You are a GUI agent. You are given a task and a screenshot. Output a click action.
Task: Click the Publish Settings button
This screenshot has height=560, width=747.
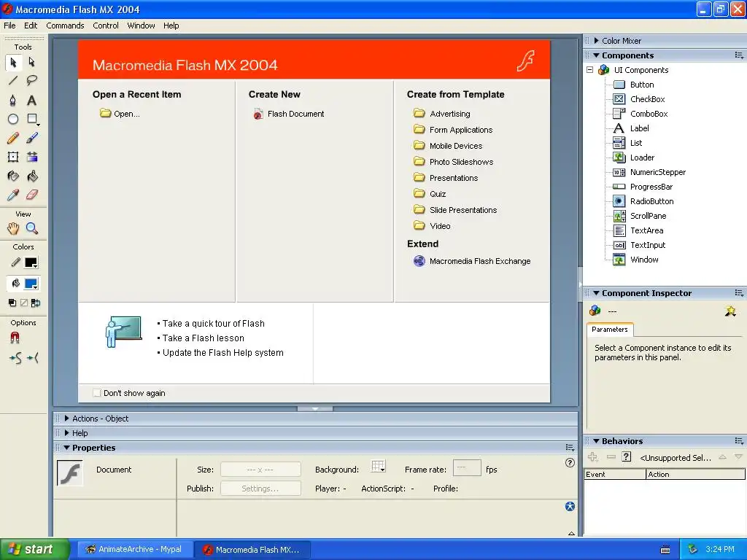(260, 489)
